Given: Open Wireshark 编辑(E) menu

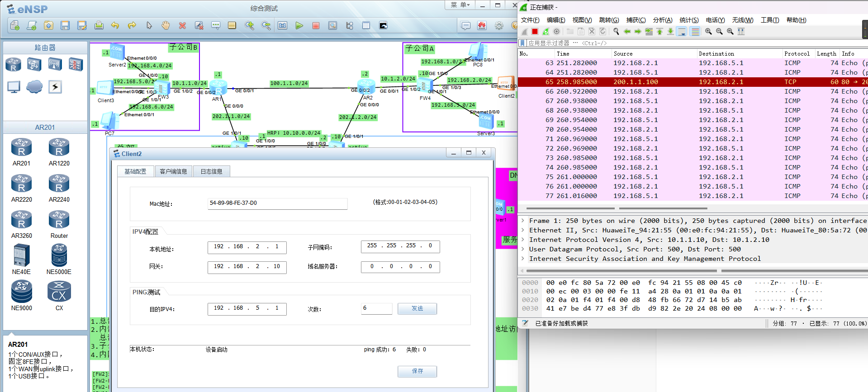Looking at the screenshot, I should 556,20.
